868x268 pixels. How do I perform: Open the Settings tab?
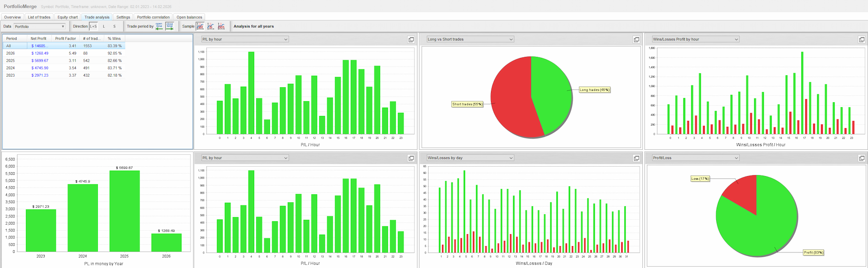click(x=123, y=17)
